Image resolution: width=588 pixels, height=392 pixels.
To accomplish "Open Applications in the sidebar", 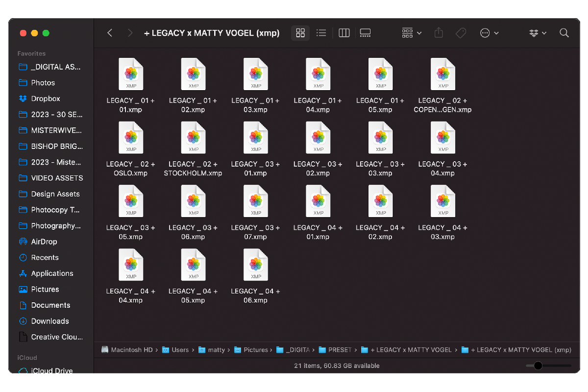I will coord(52,273).
